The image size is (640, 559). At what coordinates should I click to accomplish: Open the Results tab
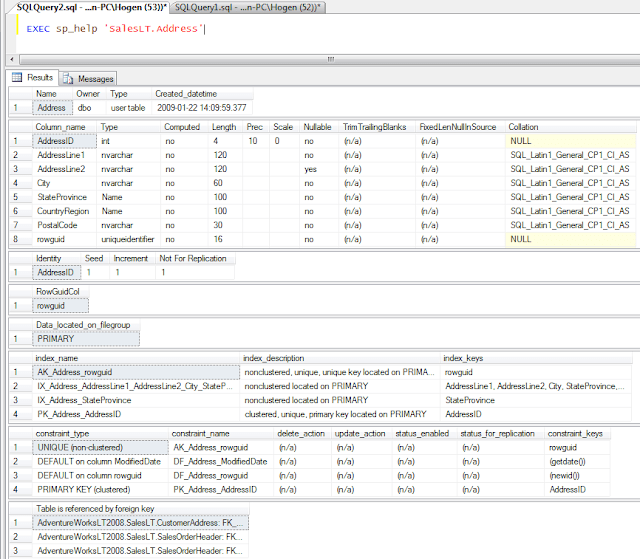coord(33,78)
